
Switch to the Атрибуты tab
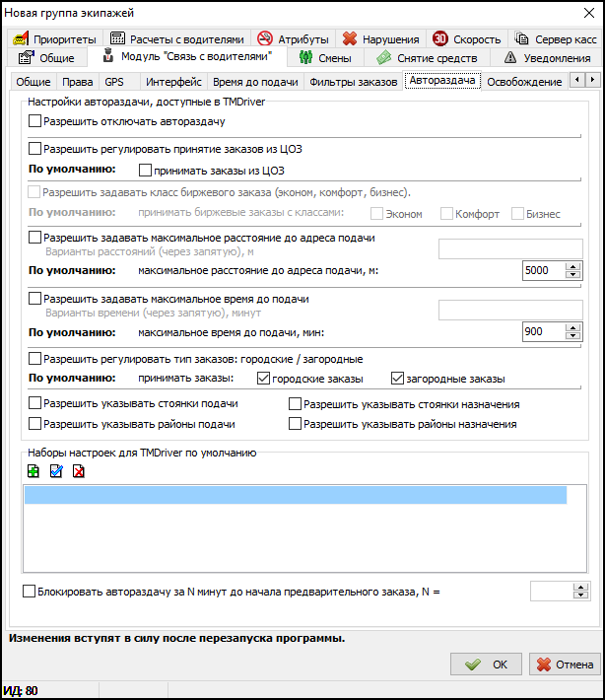(293, 38)
